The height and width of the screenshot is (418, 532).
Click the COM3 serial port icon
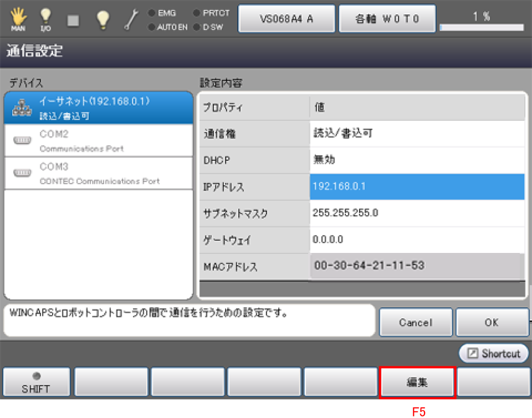coord(22,173)
